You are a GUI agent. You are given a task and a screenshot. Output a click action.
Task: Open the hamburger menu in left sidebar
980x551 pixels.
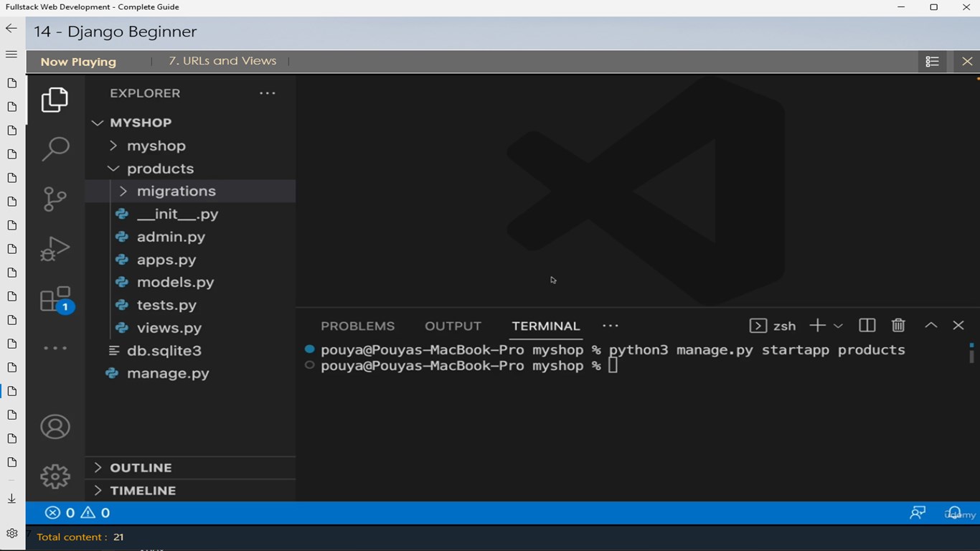point(11,55)
